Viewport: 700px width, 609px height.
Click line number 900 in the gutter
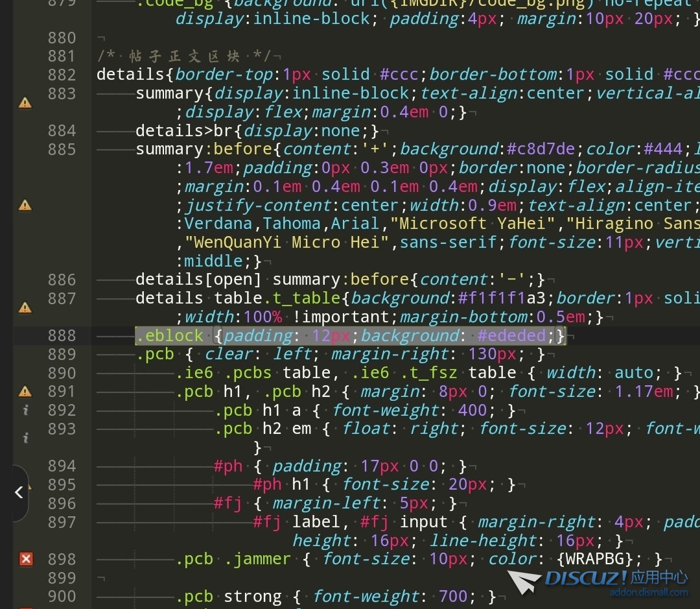pos(62,597)
